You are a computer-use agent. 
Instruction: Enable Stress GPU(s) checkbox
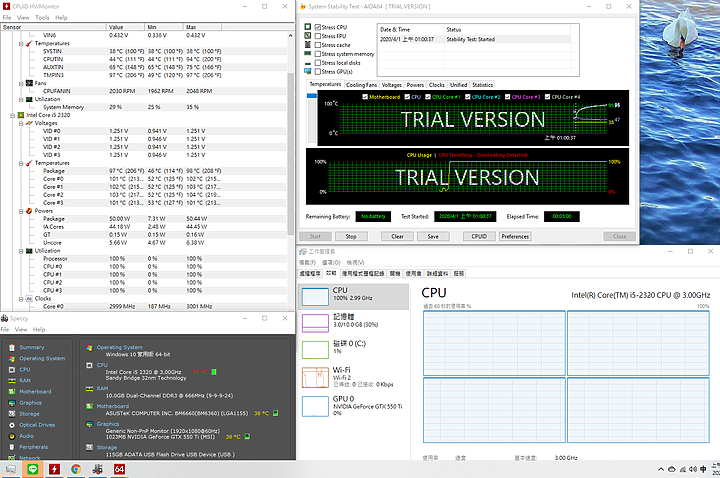pyautogui.click(x=318, y=72)
